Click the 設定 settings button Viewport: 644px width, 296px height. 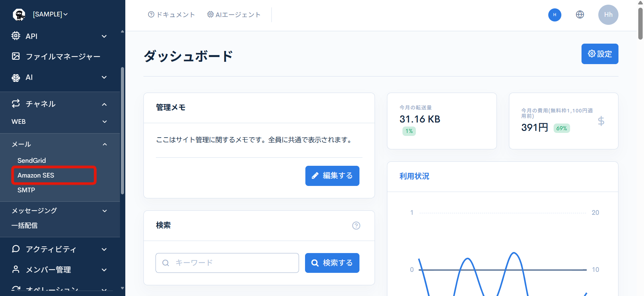tap(600, 54)
